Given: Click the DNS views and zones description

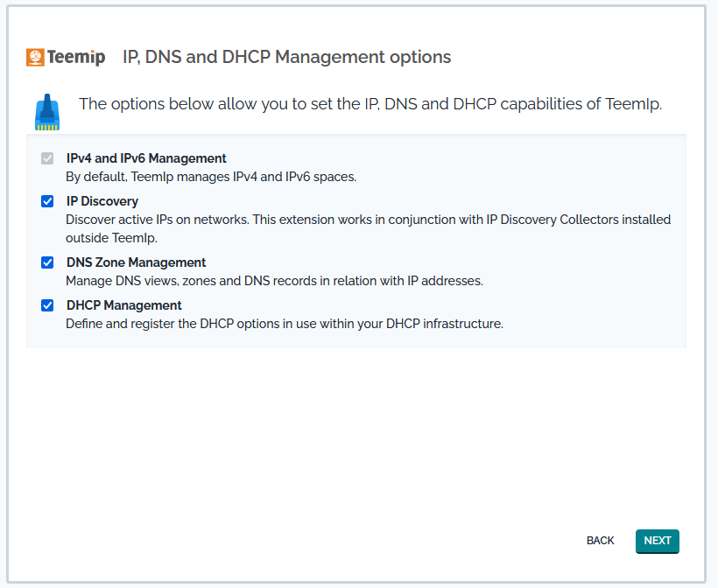Looking at the screenshot, I should [274, 281].
